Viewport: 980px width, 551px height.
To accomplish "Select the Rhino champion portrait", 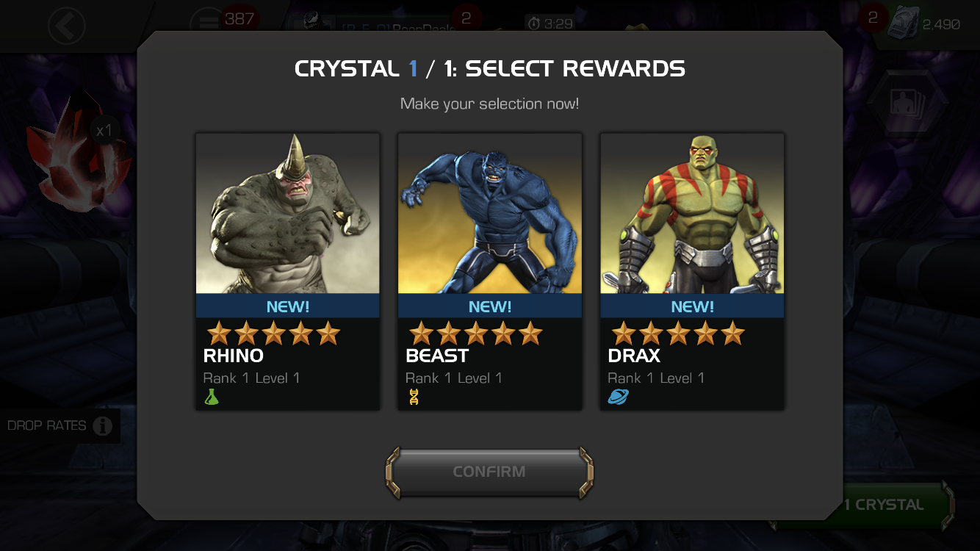I will pos(287,213).
